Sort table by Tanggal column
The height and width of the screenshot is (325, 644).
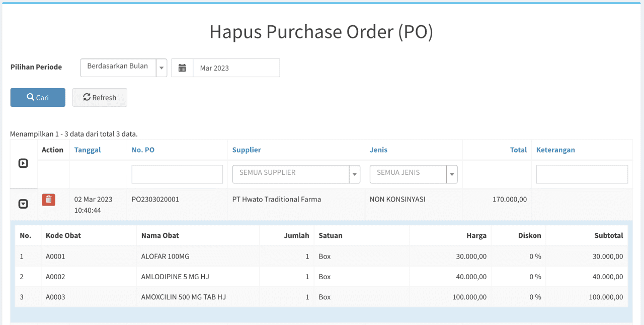pos(88,150)
